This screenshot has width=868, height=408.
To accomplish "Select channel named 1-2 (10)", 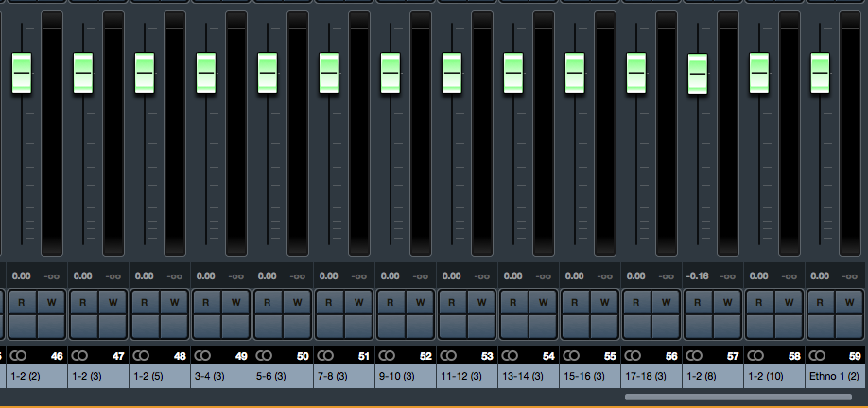I will pos(774,377).
